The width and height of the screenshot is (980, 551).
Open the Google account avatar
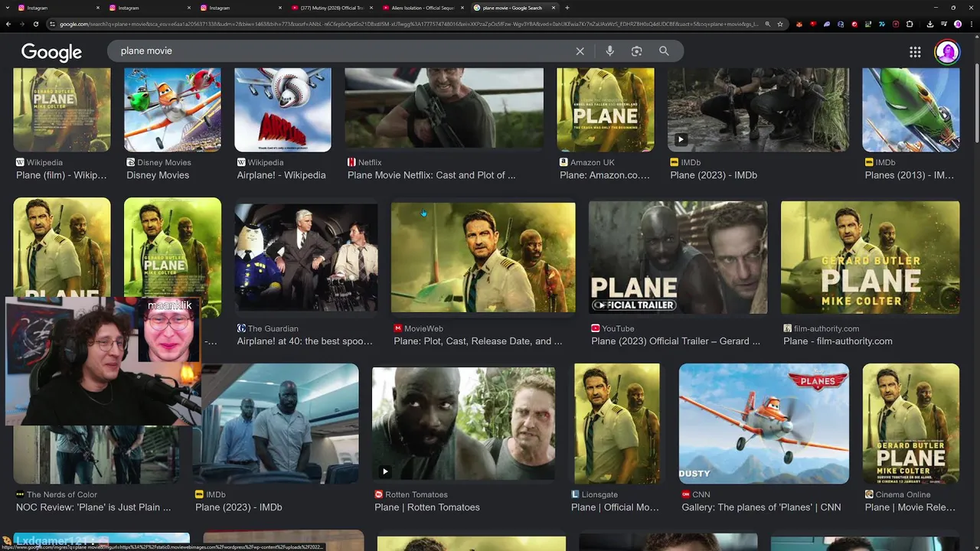tap(947, 52)
